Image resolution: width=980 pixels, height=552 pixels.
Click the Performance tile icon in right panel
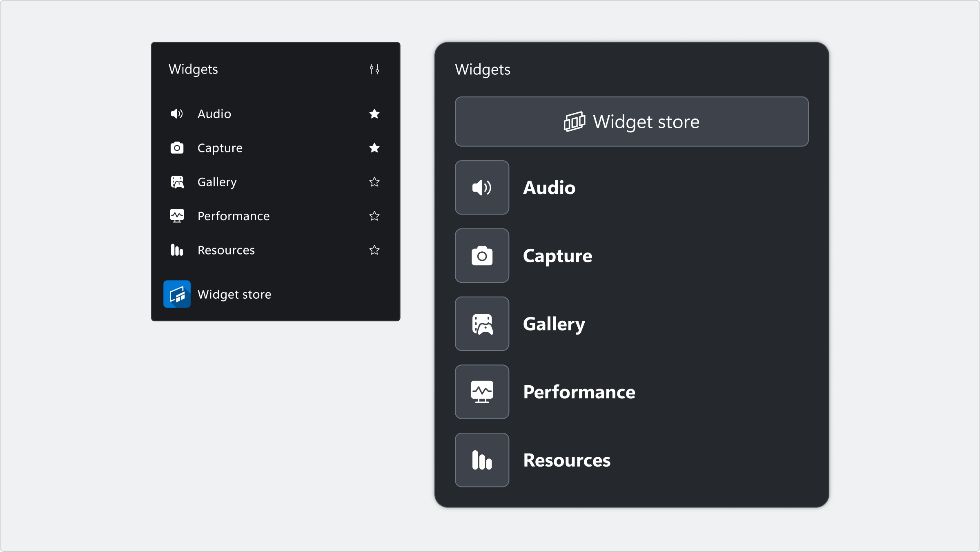coord(482,392)
